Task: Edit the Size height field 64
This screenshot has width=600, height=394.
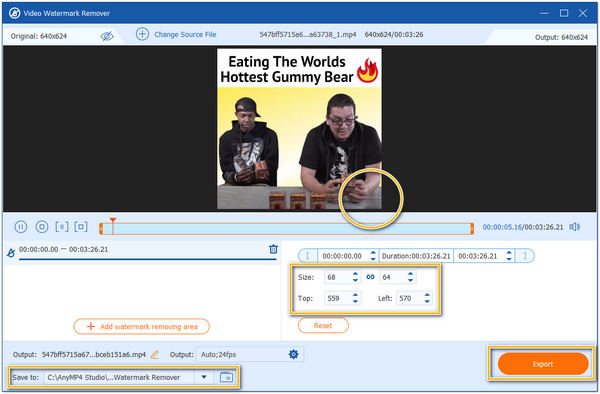Action: (392, 277)
